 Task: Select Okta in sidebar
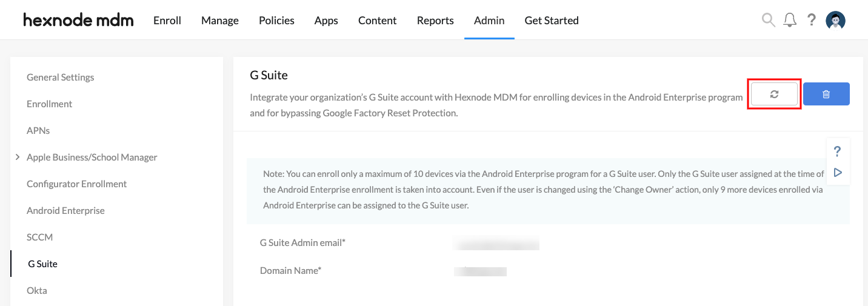[x=37, y=290]
